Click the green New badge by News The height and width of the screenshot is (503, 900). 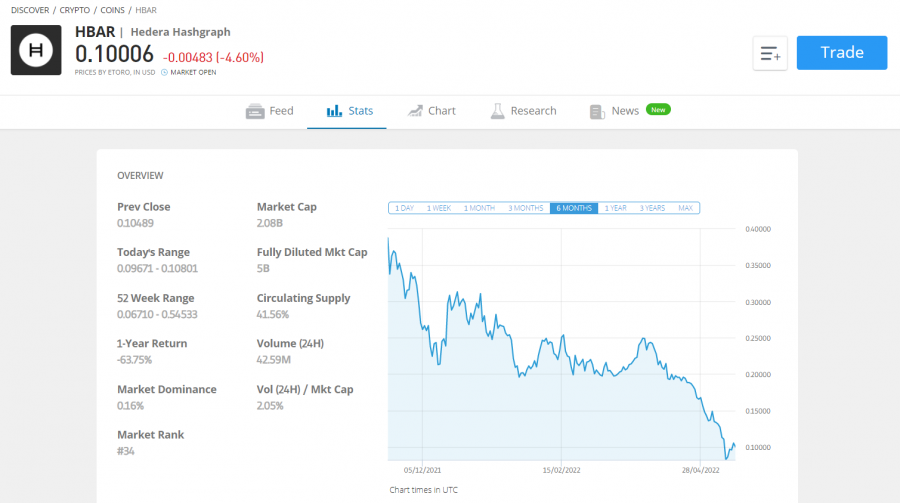pyautogui.click(x=658, y=110)
